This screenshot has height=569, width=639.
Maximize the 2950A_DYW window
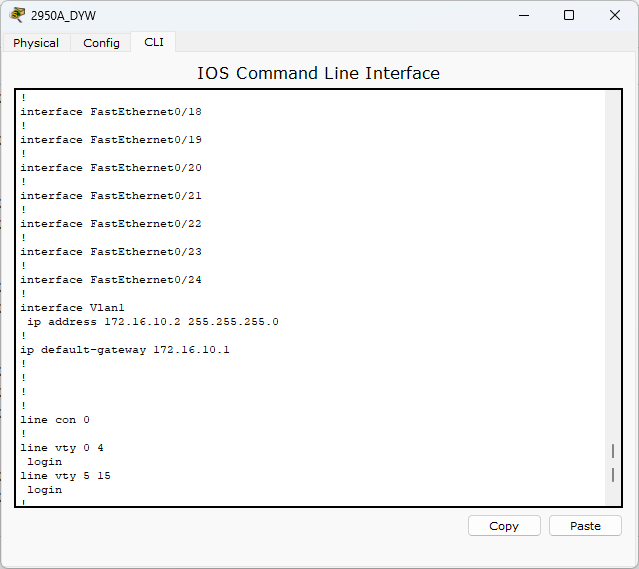tap(569, 15)
